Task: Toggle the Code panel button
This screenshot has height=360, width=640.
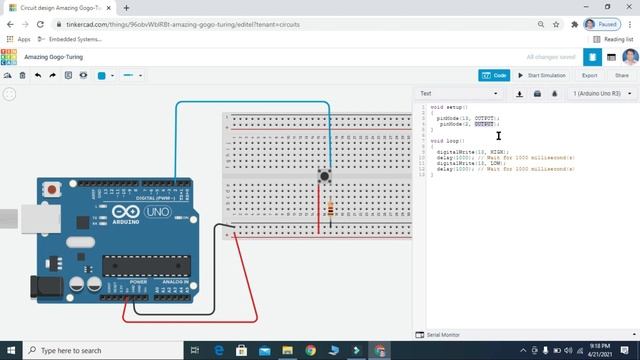Action: pos(494,76)
